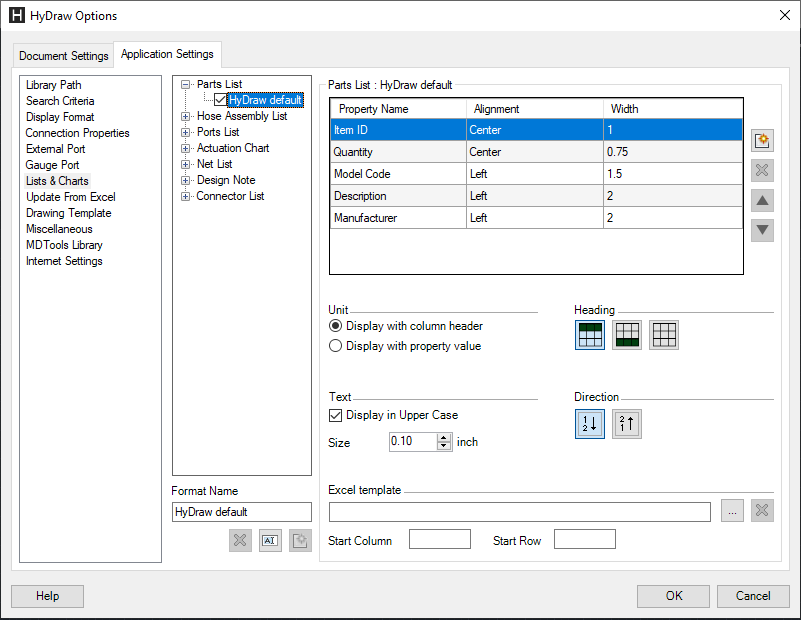801x620 pixels.
Task: Select the first Heading style icon
Action: tap(590, 335)
